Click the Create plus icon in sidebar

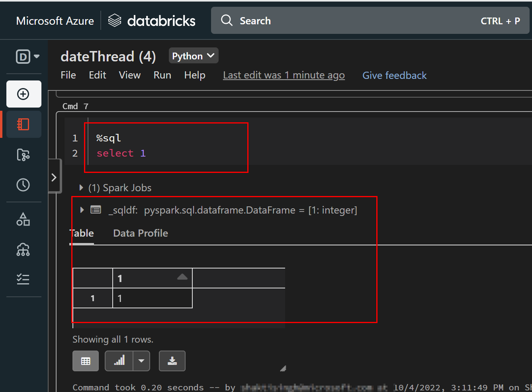point(23,94)
